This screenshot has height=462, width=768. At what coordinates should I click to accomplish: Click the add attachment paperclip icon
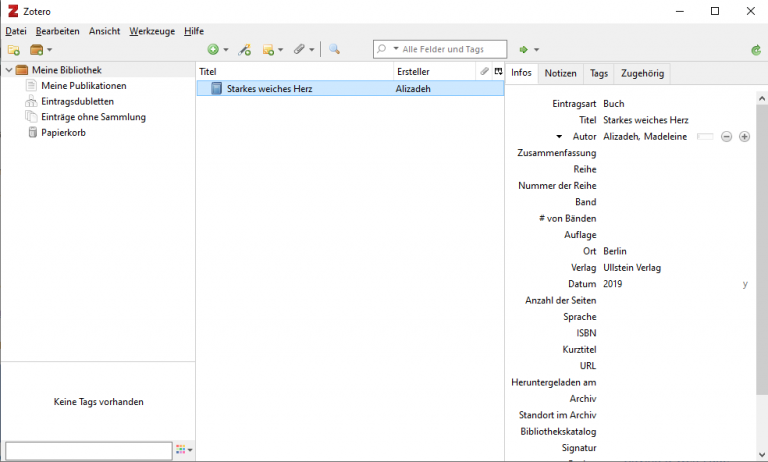(x=300, y=49)
